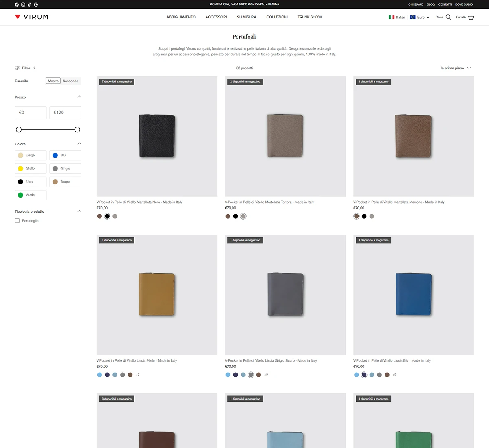489x448 pixels.
Task: Check the Portafoglio product type checkbox
Action: pyautogui.click(x=17, y=221)
